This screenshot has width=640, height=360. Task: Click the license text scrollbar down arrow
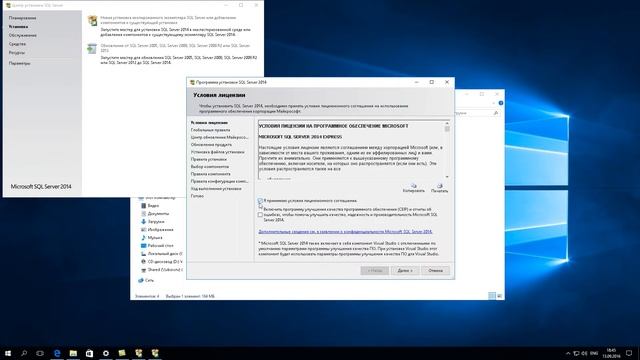[447, 176]
